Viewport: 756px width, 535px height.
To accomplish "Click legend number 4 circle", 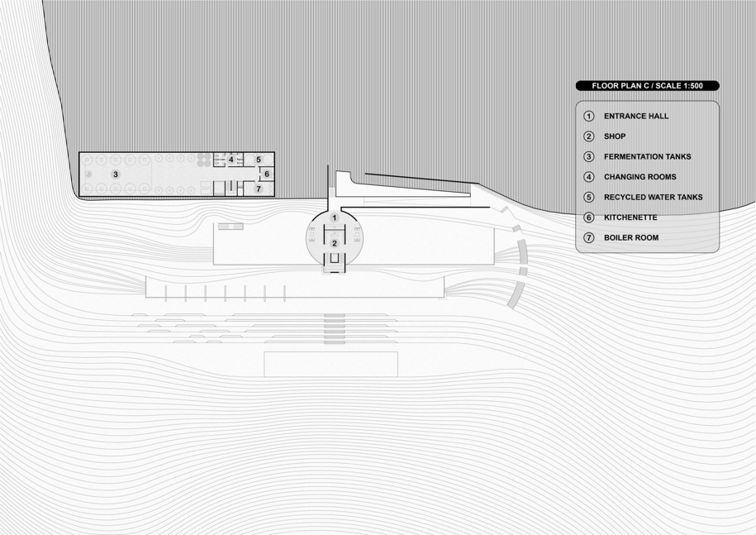I will (589, 177).
